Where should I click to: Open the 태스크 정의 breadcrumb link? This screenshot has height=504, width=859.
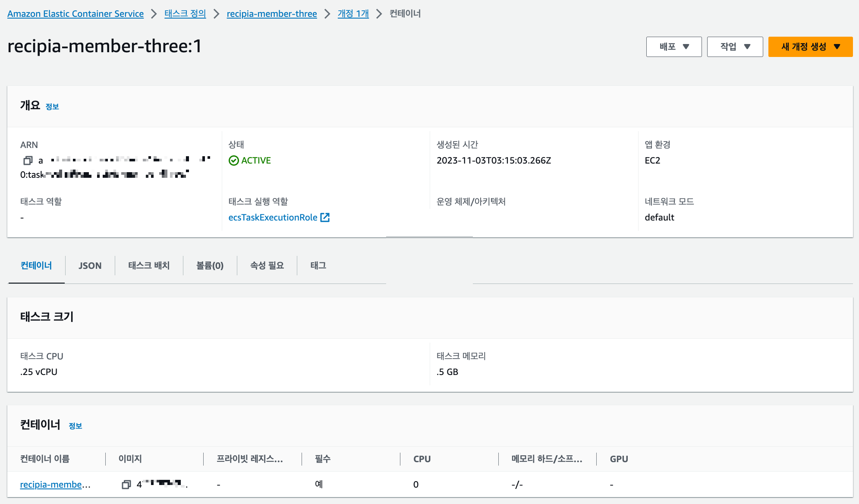coord(185,14)
